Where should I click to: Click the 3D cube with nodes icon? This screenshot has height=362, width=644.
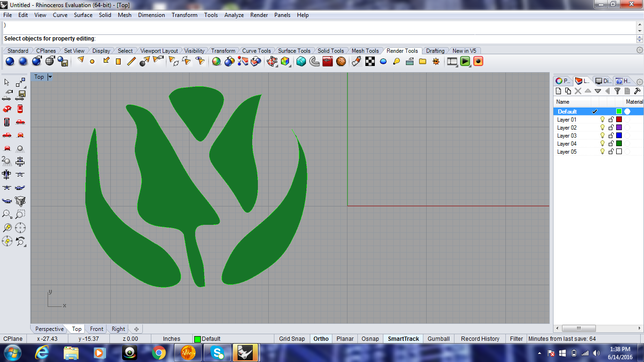[x=20, y=201]
